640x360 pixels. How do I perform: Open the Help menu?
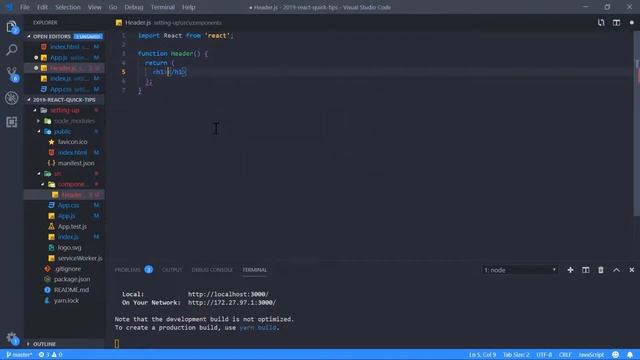tap(188, 7)
